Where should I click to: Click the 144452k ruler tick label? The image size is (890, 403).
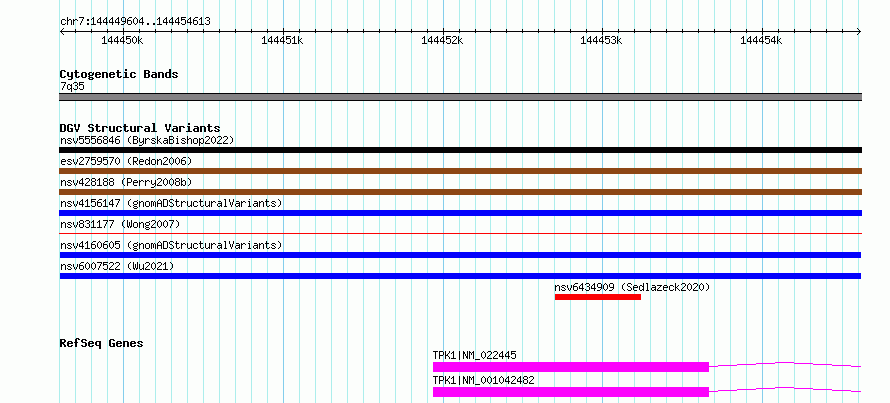(443, 40)
